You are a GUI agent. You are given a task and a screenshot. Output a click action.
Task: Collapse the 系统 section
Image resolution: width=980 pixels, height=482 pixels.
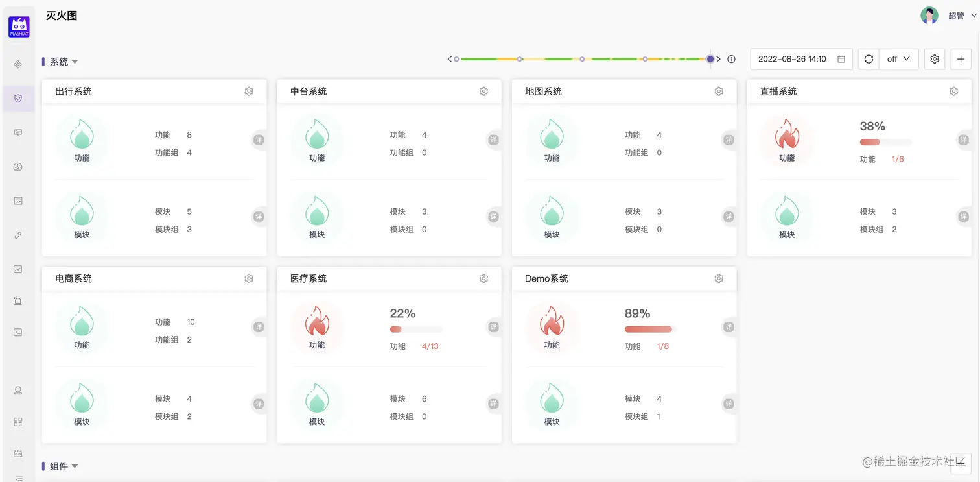pos(75,62)
